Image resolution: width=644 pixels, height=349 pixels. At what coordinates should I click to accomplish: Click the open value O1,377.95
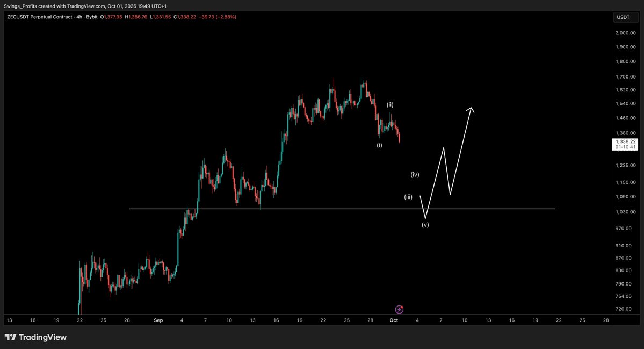111,17
